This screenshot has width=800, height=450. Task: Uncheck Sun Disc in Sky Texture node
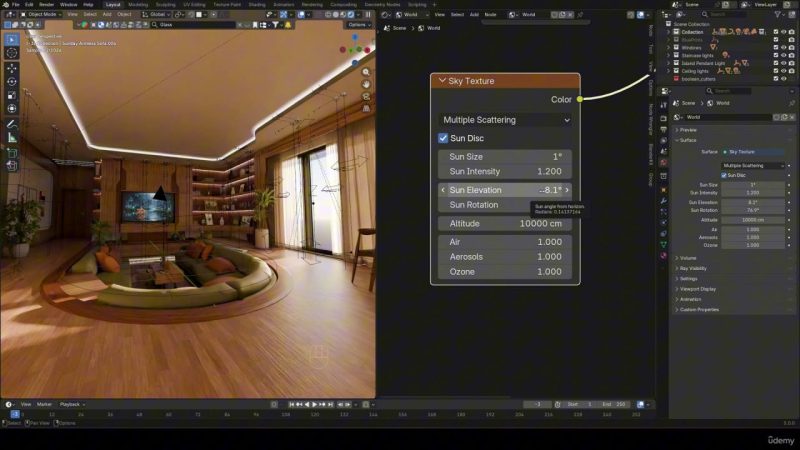[443, 138]
